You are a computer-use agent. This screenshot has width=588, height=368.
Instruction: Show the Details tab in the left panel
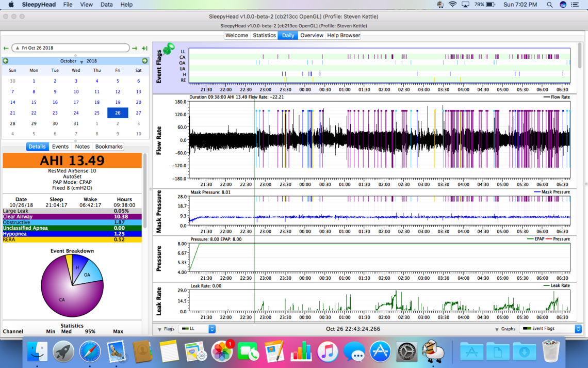tap(37, 147)
